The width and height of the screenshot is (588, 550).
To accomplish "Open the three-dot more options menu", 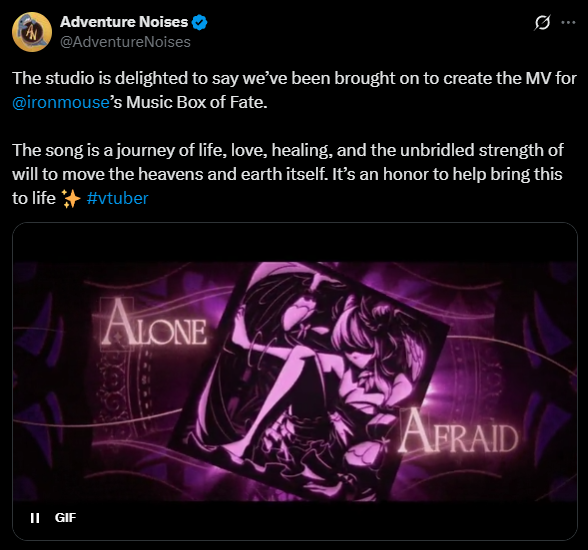I will pos(568,23).
